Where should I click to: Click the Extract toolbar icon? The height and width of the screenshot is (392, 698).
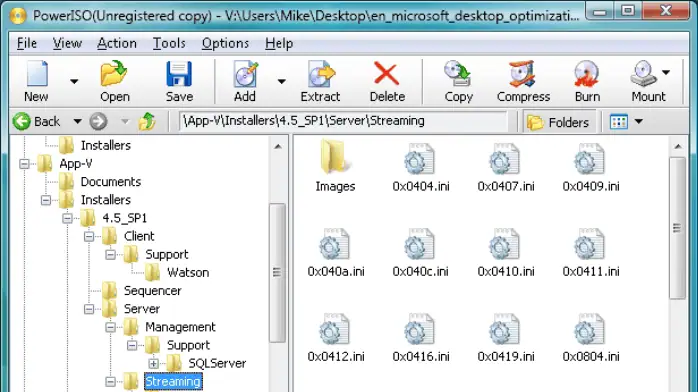click(x=321, y=74)
